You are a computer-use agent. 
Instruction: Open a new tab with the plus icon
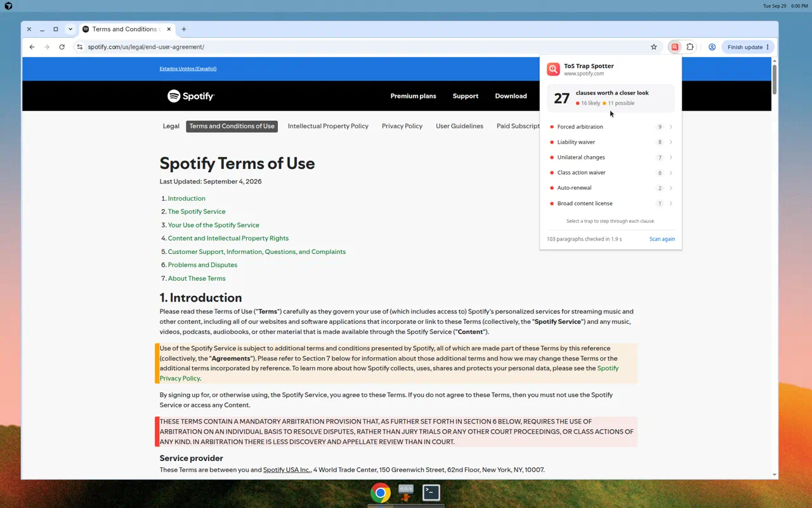coord(184,29)
